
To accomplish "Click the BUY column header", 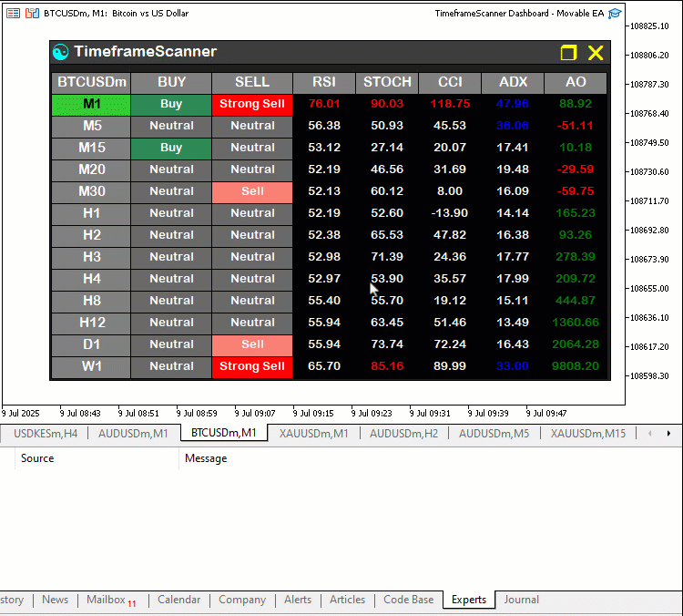I will tap(171, 83).
